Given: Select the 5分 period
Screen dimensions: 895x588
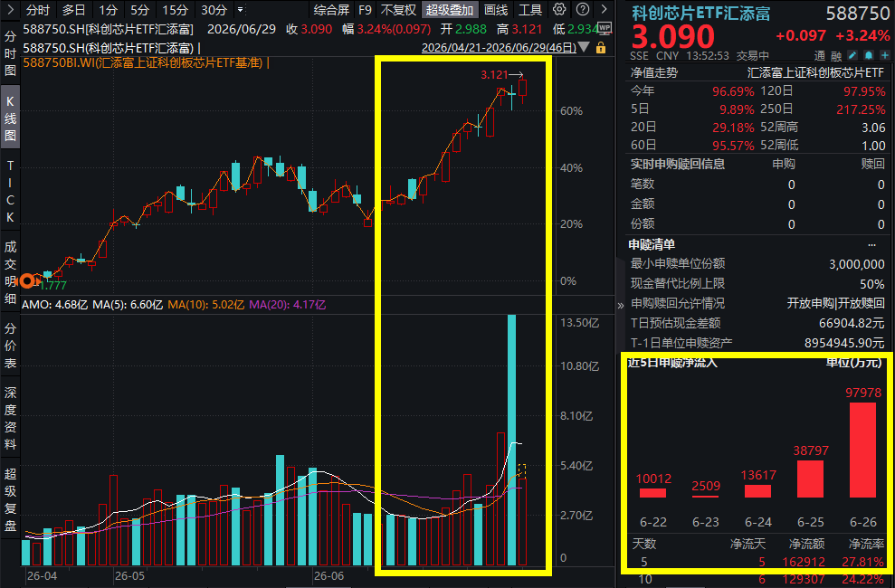Looking at the screenshot, I should (139, 10).
